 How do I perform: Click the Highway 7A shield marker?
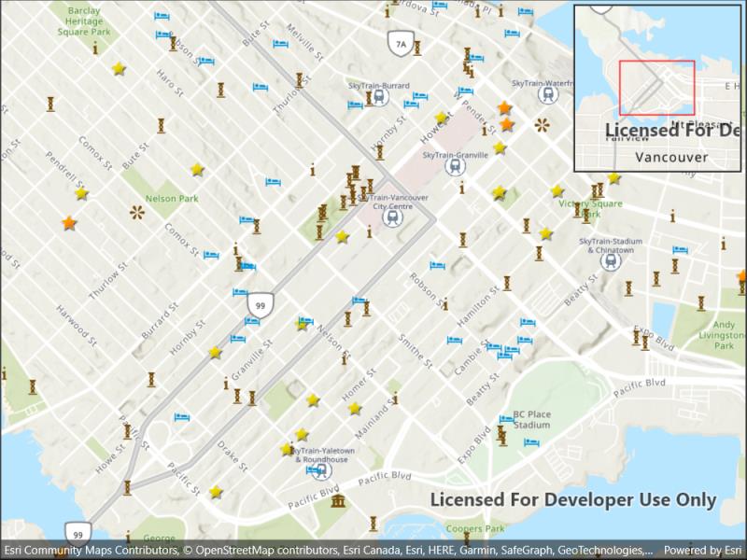click(x=402, y=44)
